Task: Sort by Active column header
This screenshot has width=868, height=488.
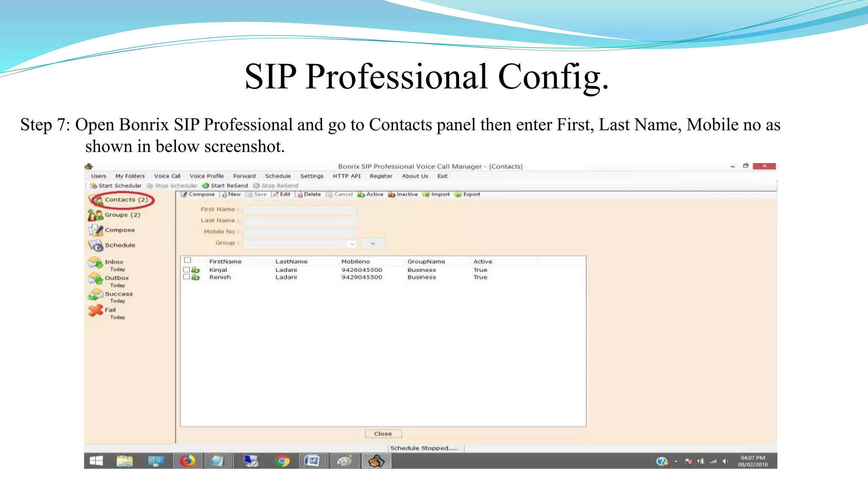Action: 483,262
